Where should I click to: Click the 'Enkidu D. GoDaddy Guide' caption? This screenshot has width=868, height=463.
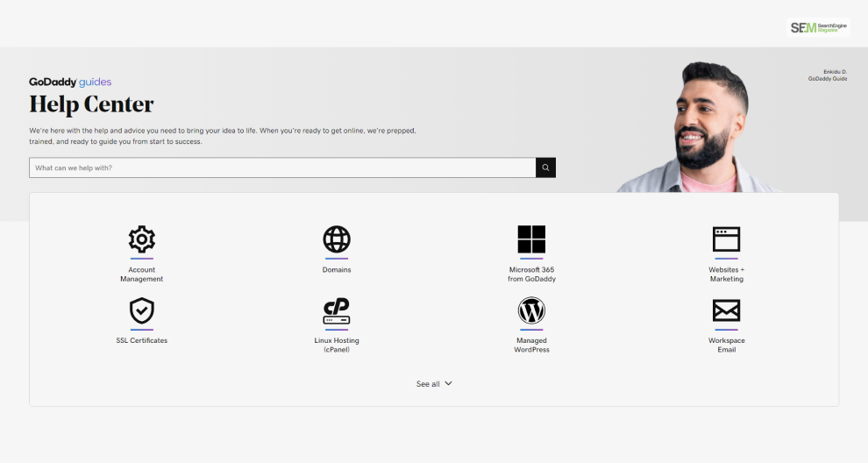828,75
